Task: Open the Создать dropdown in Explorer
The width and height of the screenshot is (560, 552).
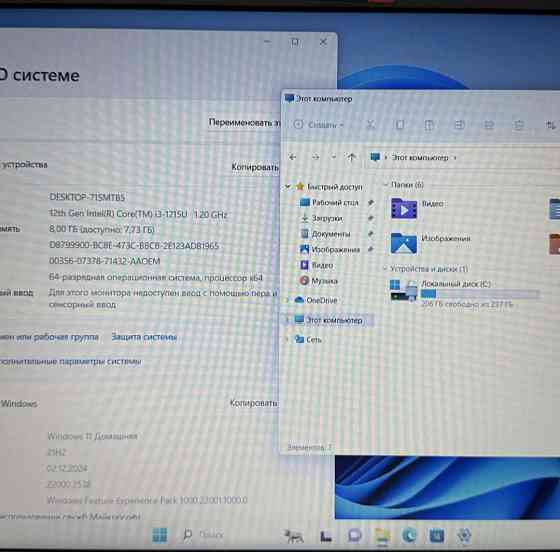Action: pyautogui.click(x=319, y=125)
